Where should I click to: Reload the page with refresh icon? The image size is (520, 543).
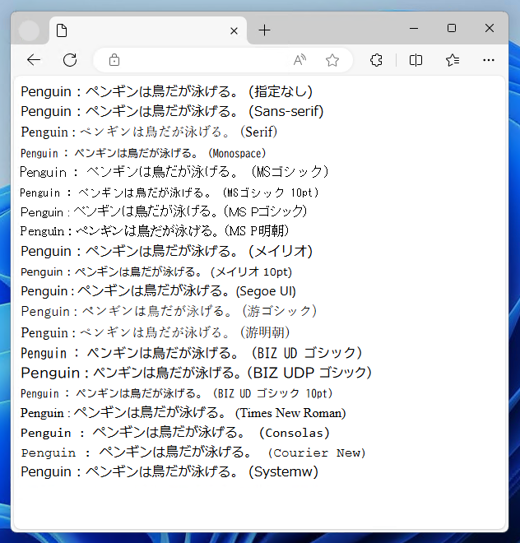(x=70, y=60)
